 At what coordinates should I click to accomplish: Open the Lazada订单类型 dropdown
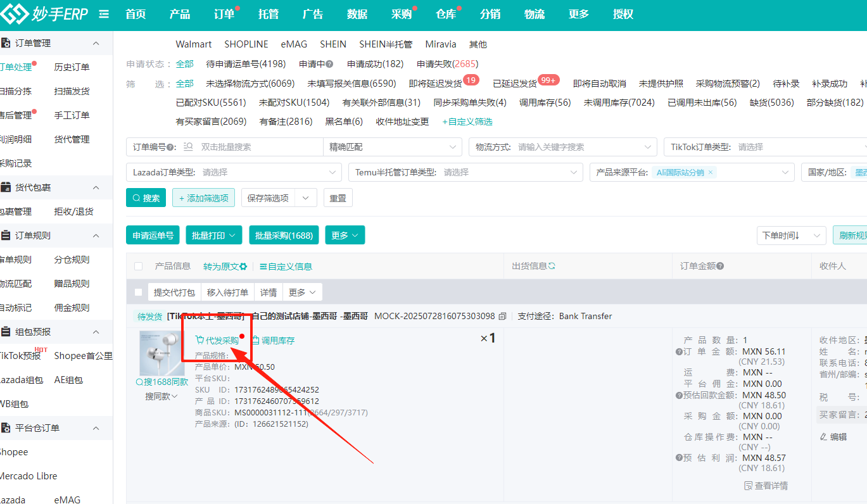[234, 172]
